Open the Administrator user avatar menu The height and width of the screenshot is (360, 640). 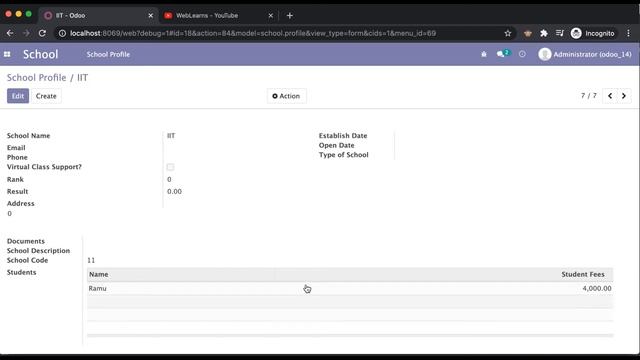coord(585,54)
